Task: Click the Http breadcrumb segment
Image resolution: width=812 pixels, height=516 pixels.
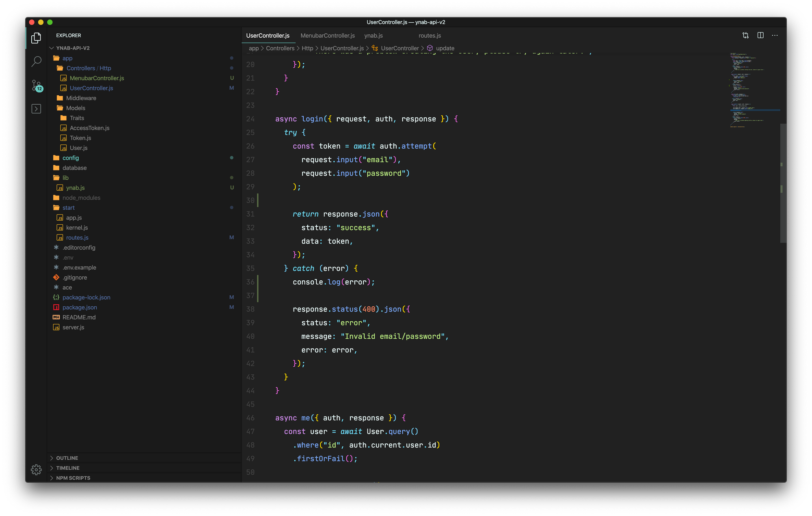Action: coord(307,48)
